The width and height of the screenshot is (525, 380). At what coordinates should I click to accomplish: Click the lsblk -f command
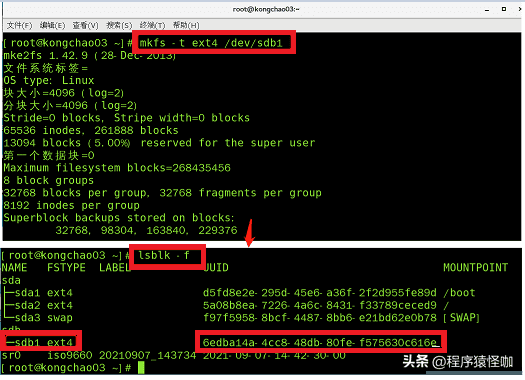164,255
